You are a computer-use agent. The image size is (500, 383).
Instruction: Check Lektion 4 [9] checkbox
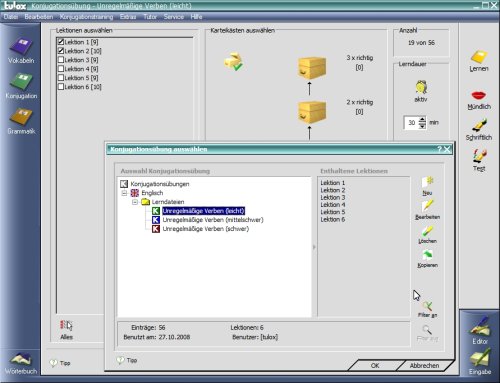pos(61,69)
